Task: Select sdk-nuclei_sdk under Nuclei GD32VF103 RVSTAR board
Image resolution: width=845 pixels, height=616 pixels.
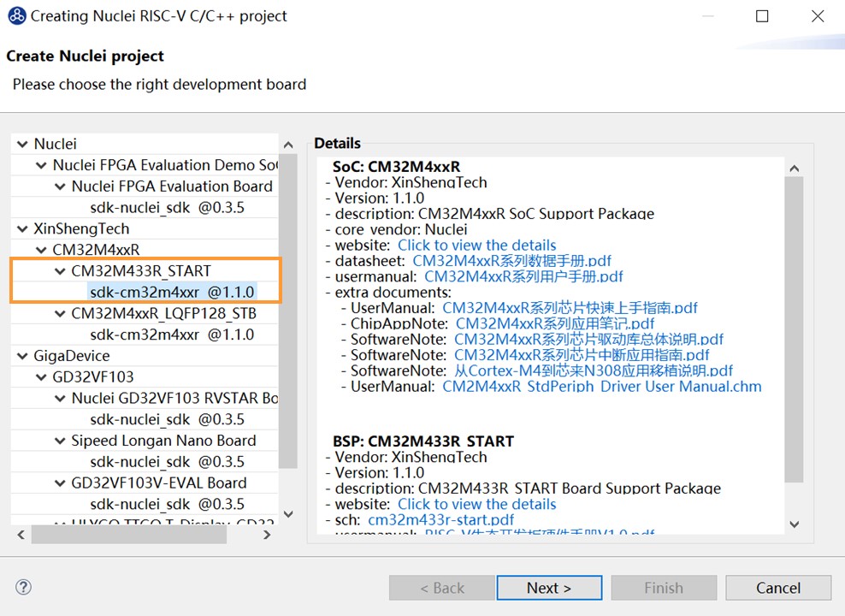Action: [167, 419]
